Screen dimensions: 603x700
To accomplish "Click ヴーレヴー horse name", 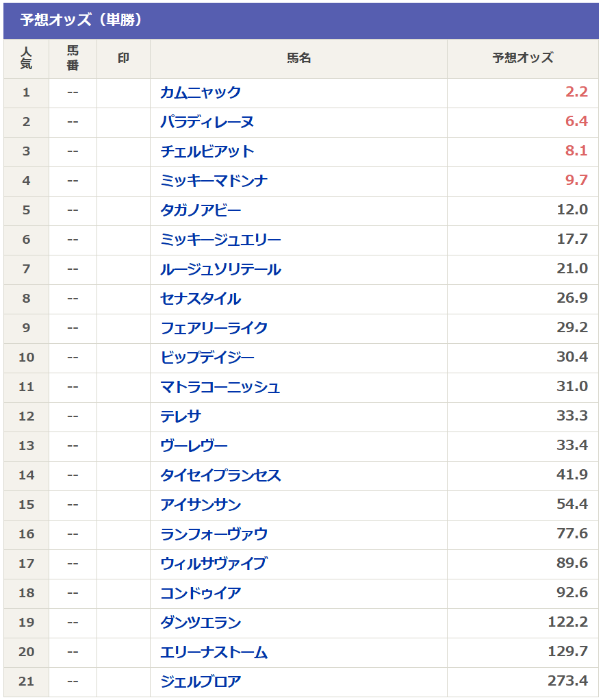I will (x=194, y=447).
